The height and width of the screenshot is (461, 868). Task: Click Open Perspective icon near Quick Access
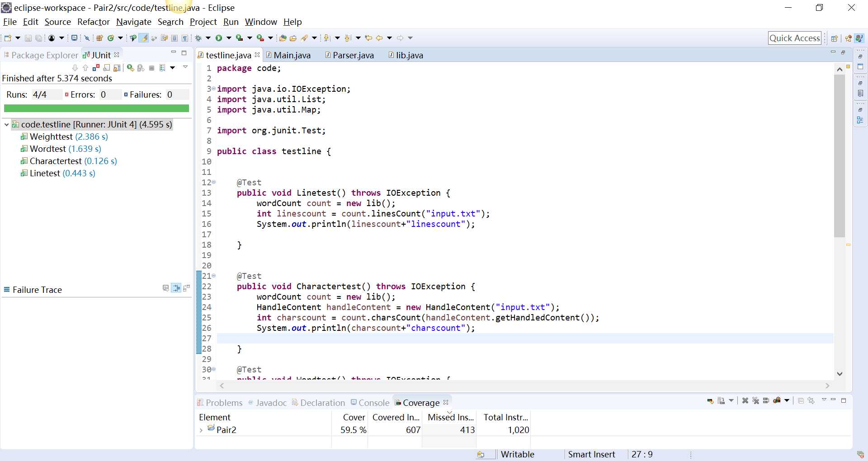[835, 38]
